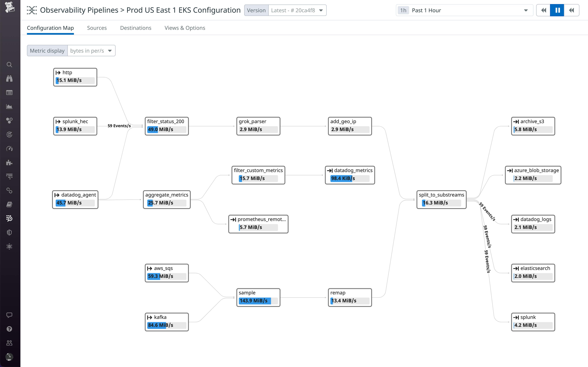This screenshot has height=367, width=588.
Task: Switch to the Sources tab
Action: (x=97, y=28)
